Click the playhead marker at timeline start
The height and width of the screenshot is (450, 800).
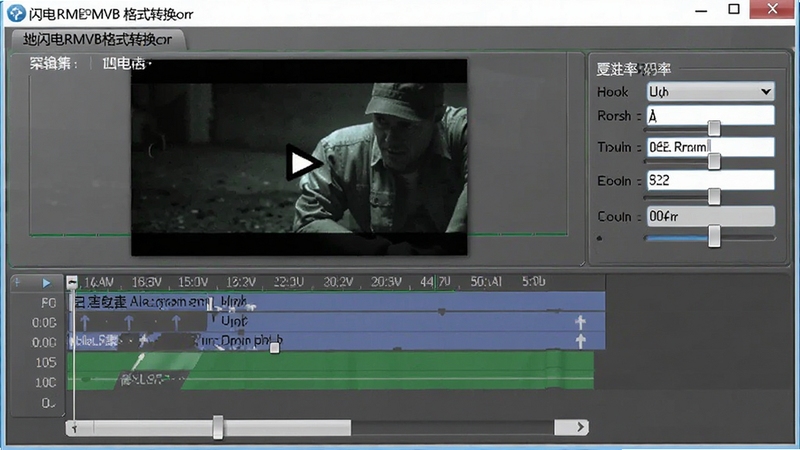(72, 282)
